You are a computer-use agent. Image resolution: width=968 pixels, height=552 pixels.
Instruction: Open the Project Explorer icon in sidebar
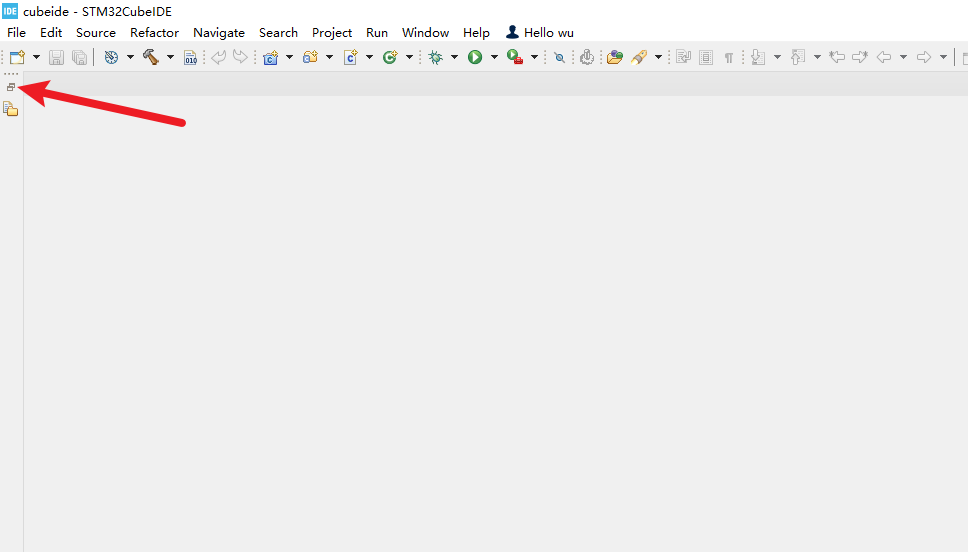(x=11, y=108)
